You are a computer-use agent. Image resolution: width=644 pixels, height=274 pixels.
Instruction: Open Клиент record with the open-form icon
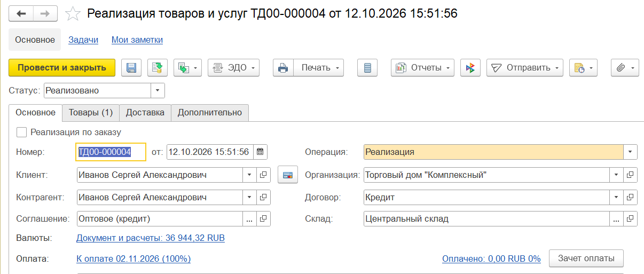point(264,175)
